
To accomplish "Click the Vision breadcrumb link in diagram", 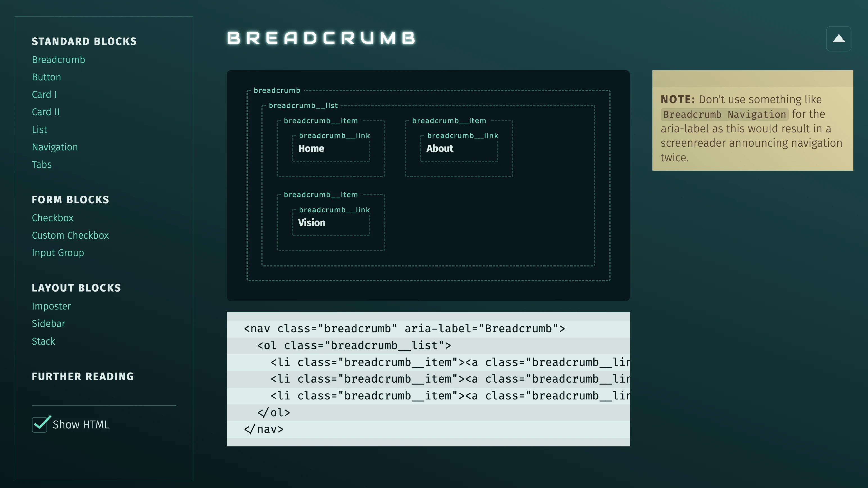I will (x=312, y=222).
